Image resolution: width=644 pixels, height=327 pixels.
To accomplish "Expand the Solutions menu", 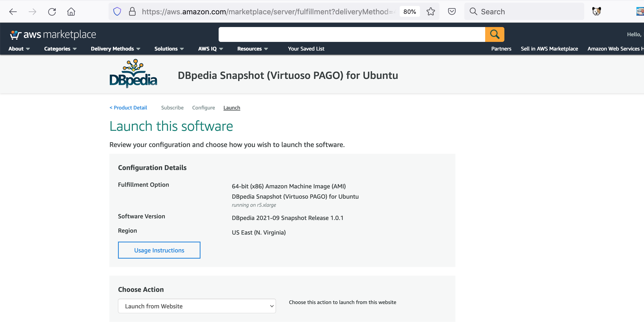I will pos(169,49).
